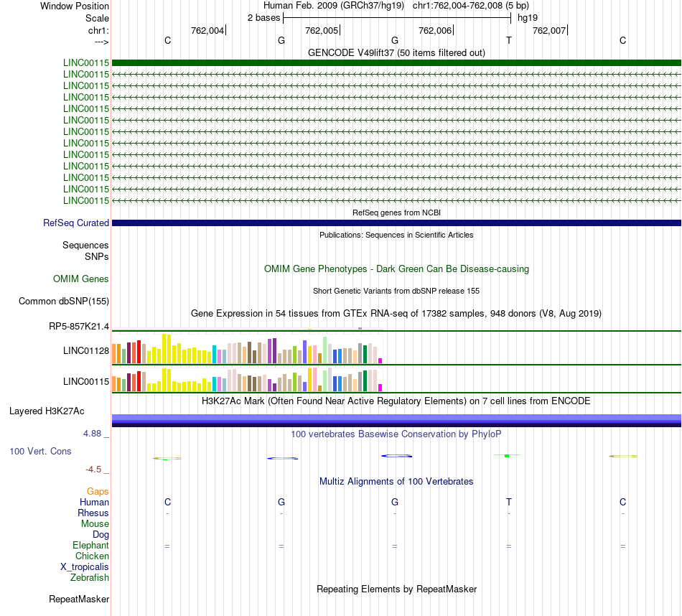Click the RefSeq Curated label

(76, 223)
